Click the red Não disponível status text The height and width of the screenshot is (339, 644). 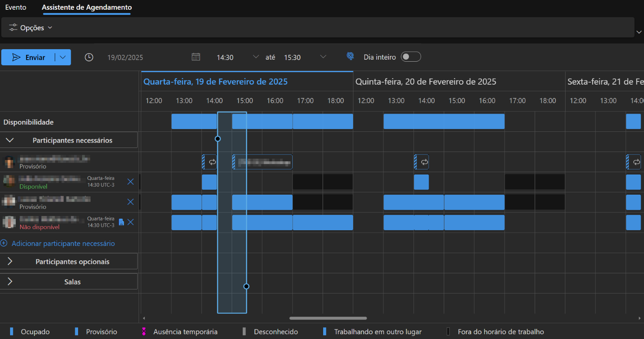coord(39,227)
